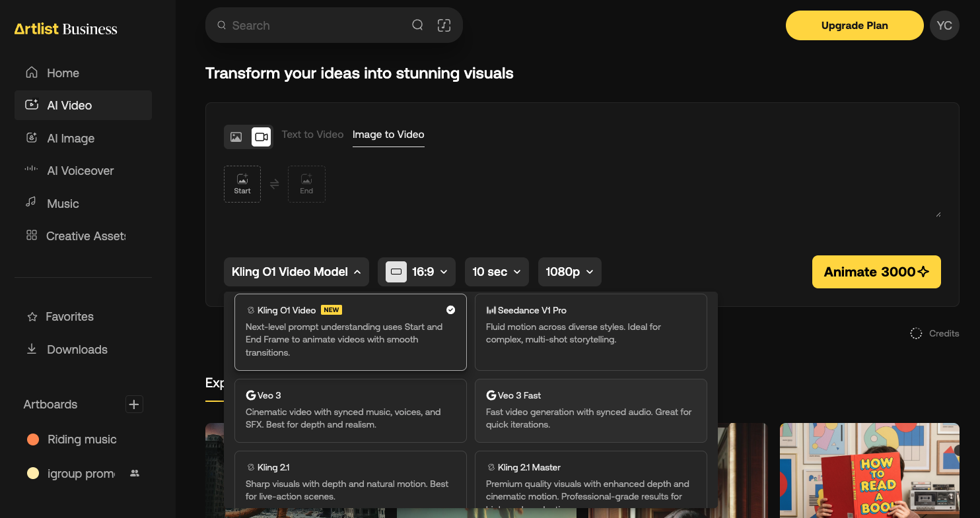Click the Artboards section heading
Screen dimensions: 980x518
50,405
